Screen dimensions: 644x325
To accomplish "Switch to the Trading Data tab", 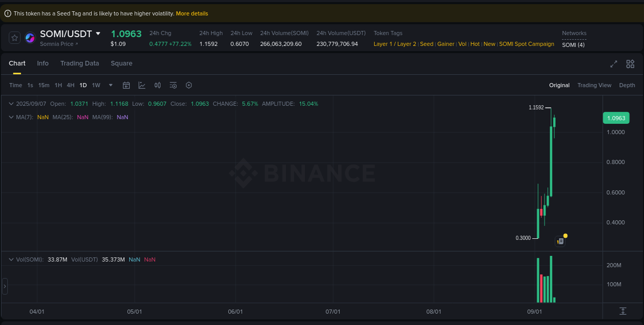I will point(79,63).
